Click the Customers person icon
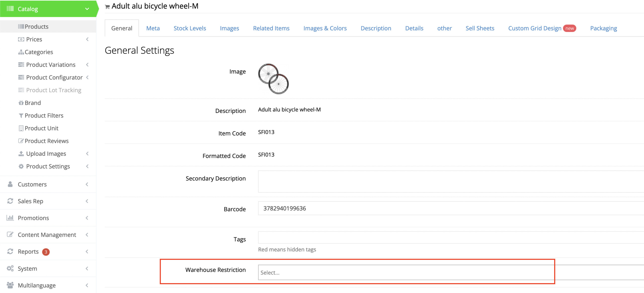Screen dimensions: 644x293 coord(10,184)
